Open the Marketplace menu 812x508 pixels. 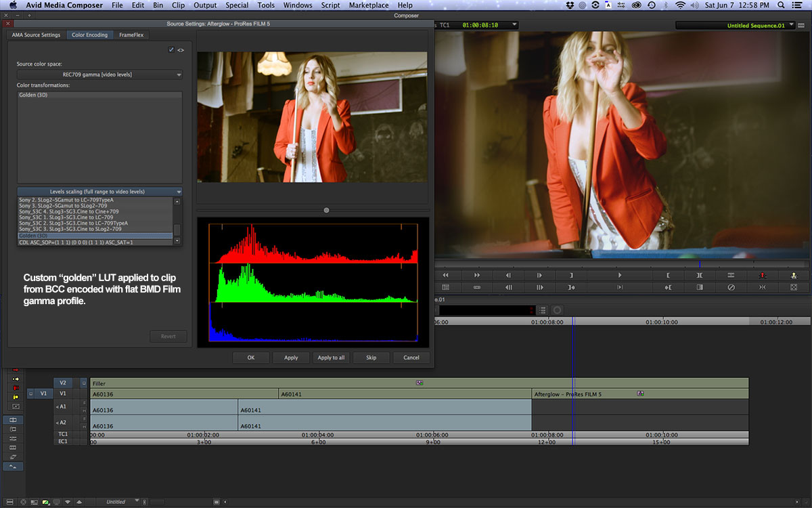pyautogui.click(x=369, y=5)
